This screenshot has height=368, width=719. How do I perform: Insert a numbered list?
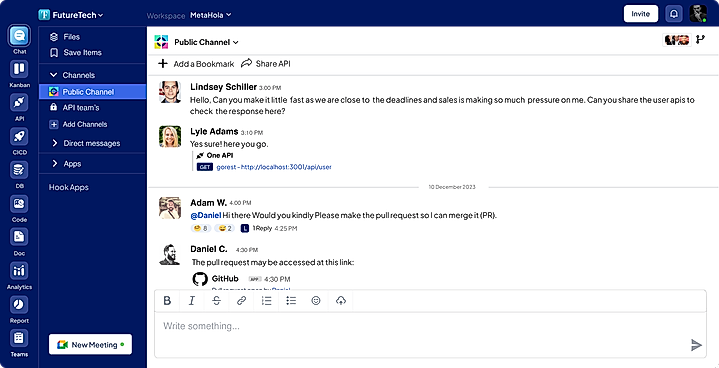pyautogui.click(x=266, y=301)
